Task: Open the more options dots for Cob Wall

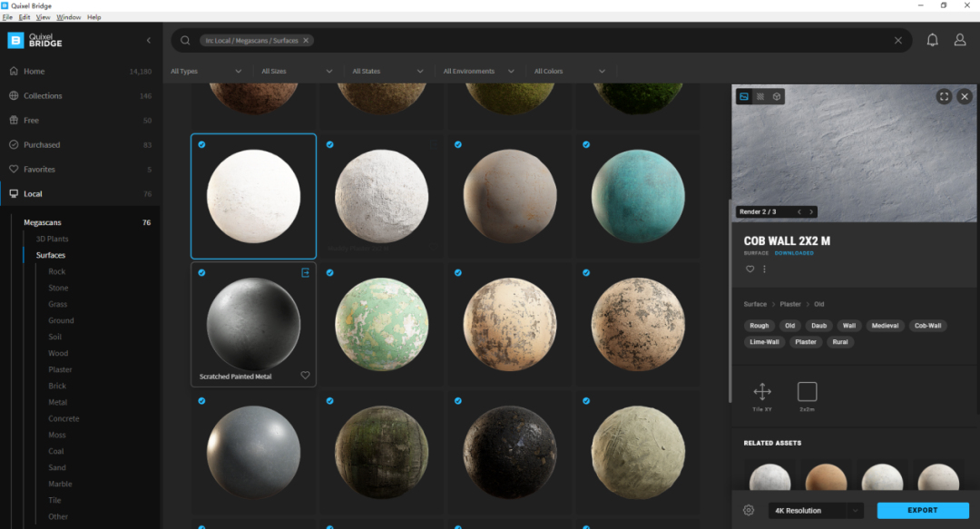Action: (764, 269)
